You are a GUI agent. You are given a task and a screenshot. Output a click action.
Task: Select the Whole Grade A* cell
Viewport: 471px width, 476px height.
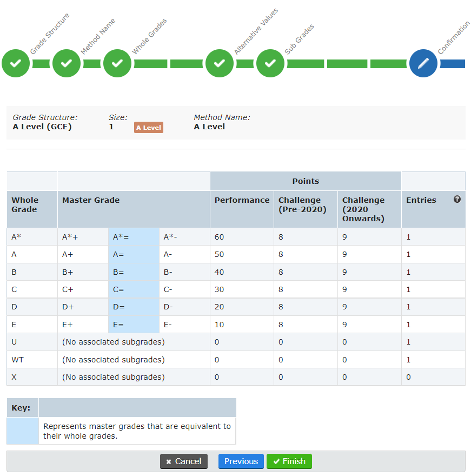coord(16,237)
